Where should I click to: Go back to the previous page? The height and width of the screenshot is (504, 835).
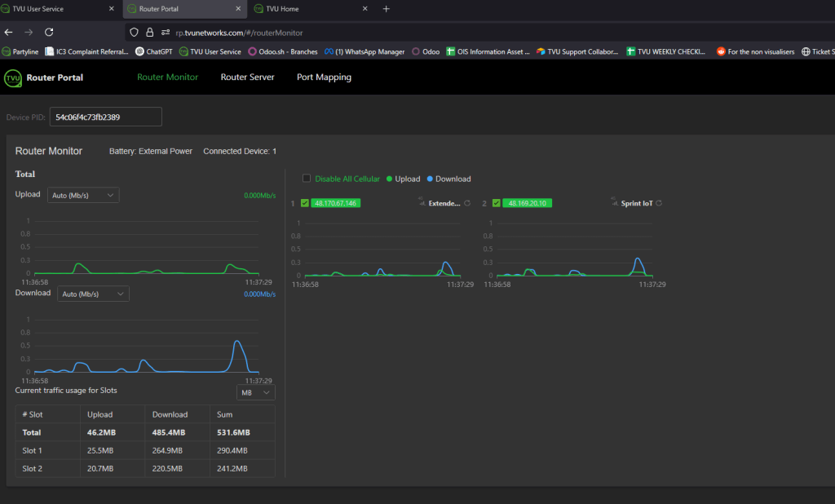8,33
